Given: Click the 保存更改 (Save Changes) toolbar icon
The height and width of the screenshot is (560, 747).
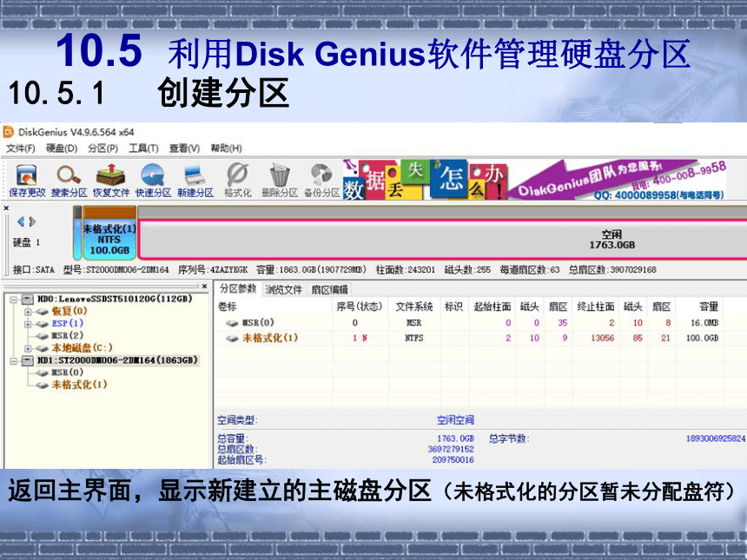Looking at the screenshot, I should (27, 181).
